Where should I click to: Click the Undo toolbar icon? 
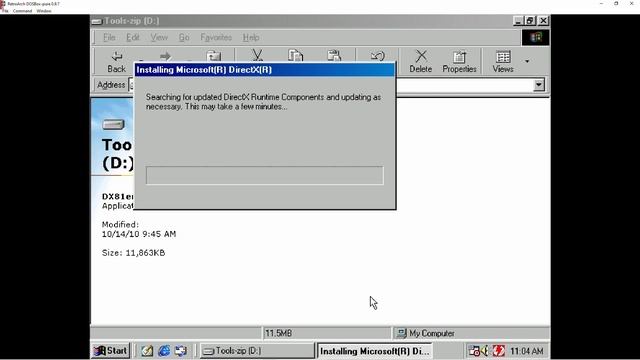pos(378,56)
